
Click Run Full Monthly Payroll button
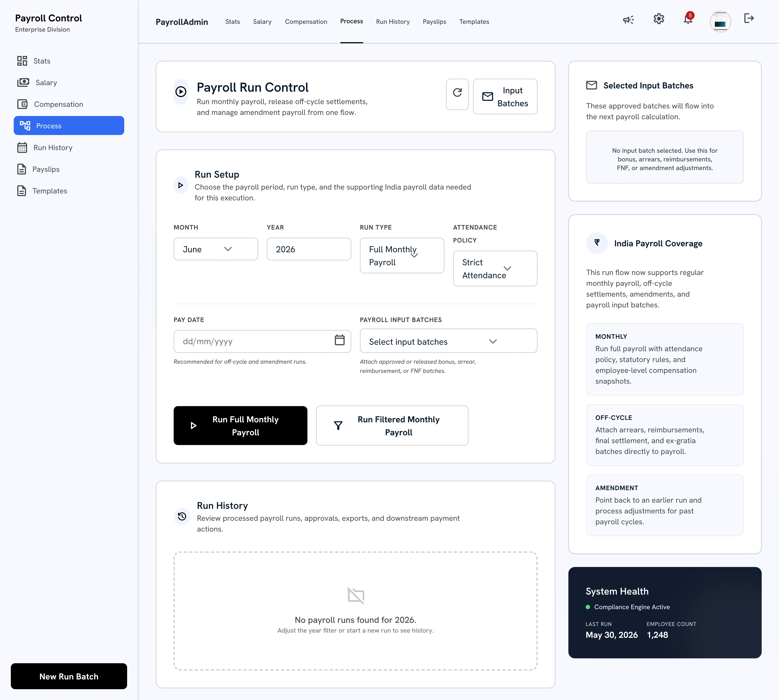click(240, 426)
